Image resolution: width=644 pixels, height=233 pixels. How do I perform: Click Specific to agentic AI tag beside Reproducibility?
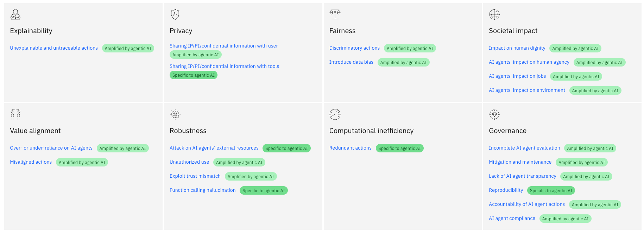[x=551, y=191]
